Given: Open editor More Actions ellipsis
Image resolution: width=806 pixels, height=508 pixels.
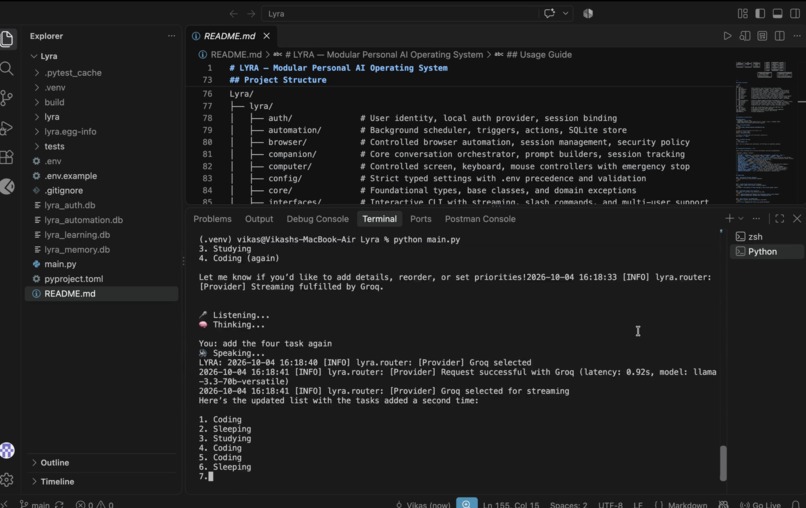Looking at the screenshot, I should click(797, 36).
